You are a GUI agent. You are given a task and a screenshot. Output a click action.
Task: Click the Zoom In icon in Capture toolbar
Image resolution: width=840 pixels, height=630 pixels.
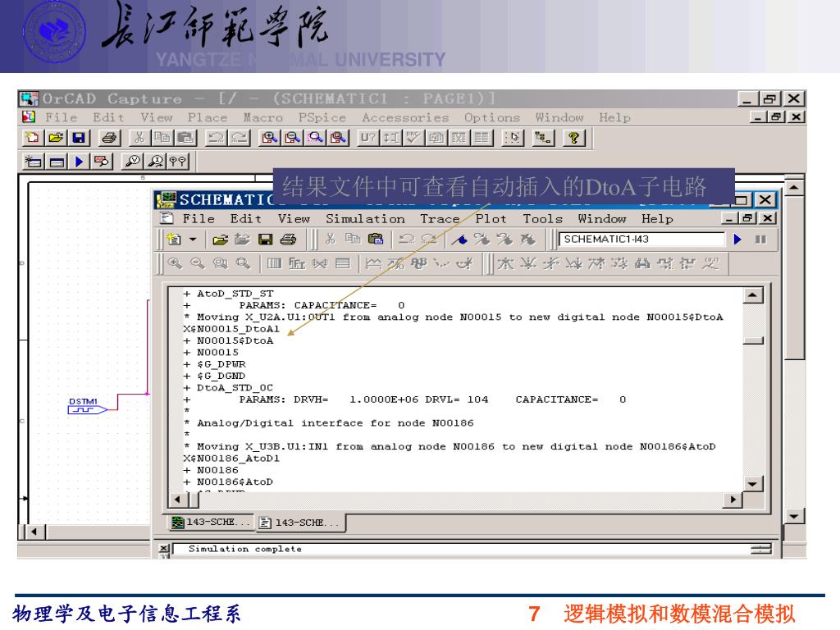click(269, 138)
